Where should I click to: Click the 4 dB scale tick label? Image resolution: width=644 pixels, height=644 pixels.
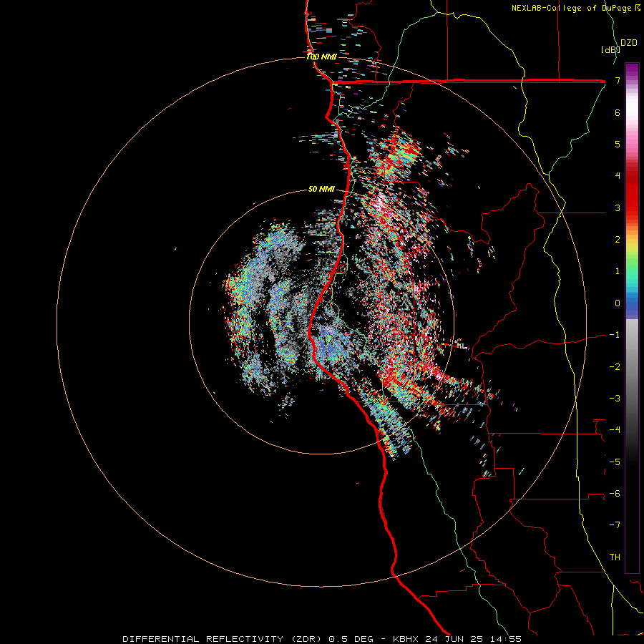pos(618,176)
